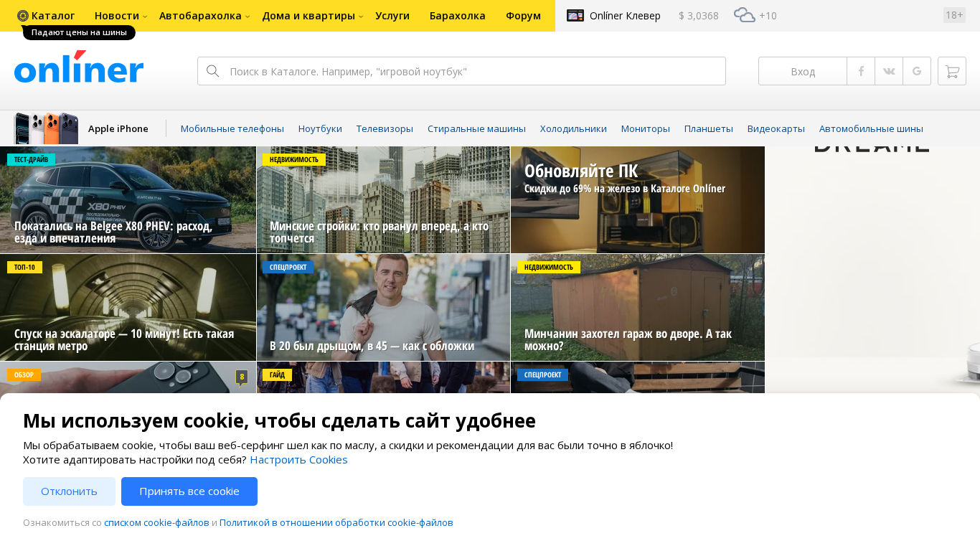Sign in with Facebook icon

point(861,71)
